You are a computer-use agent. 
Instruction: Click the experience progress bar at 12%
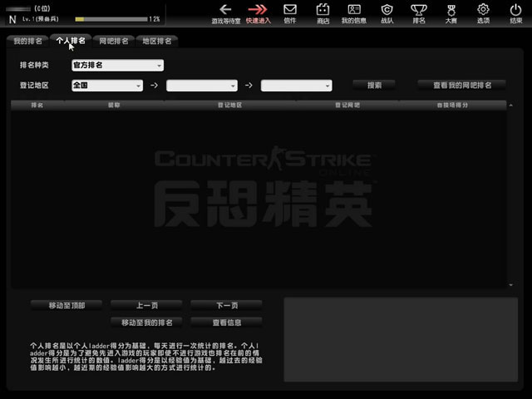point(111,19)
